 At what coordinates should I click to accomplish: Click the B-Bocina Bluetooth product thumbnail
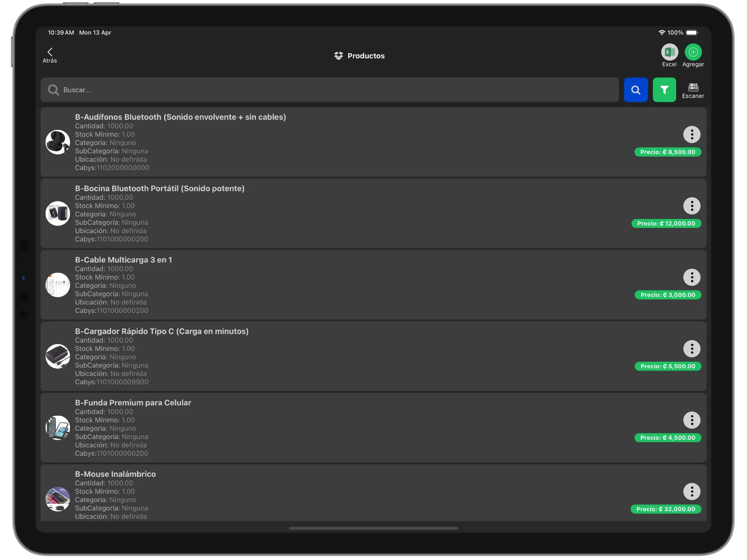pos(58,213)
